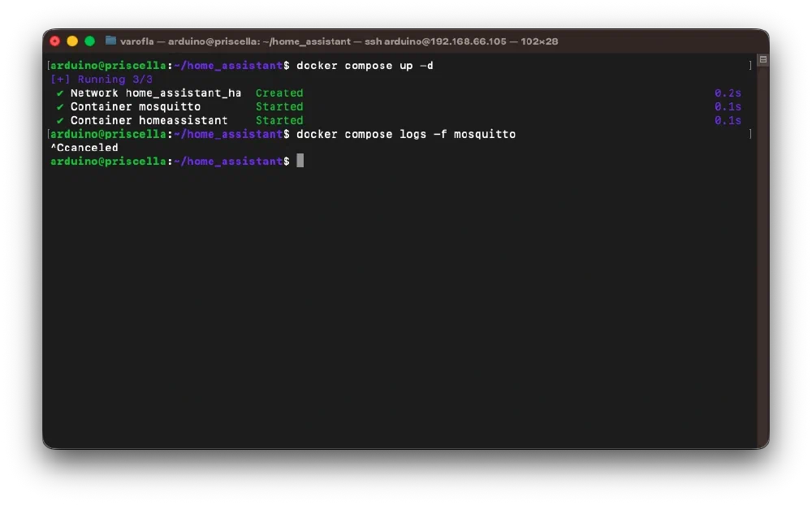The height and width of the screenshot is (505, 812).
Task: Click the 'docker compose logs -f mosquitto' command
Action: coord(406,134)
